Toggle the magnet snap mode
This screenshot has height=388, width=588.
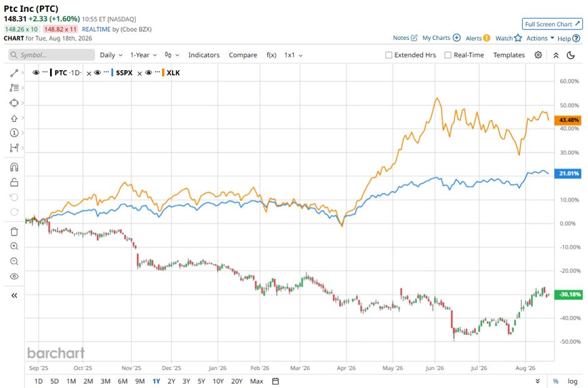[x=14, y=167]
